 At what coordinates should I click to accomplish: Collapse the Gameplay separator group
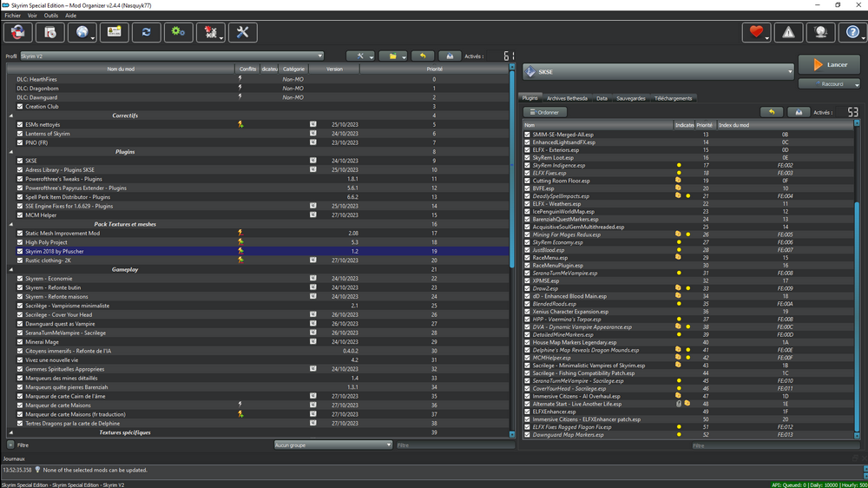coord(11,269)
